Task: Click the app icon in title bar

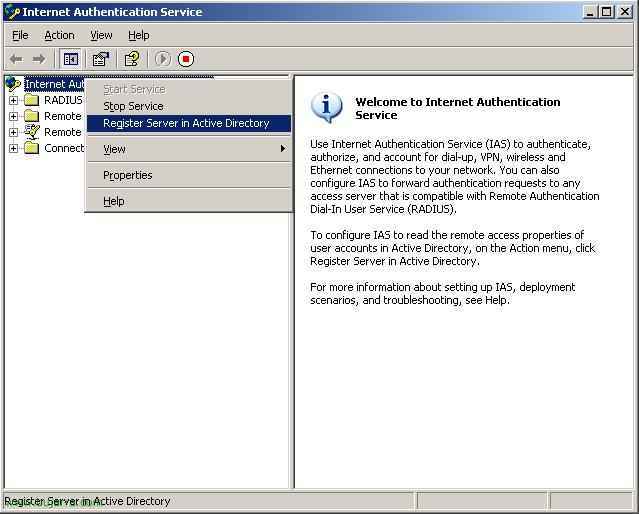Action: click(11, 12)
